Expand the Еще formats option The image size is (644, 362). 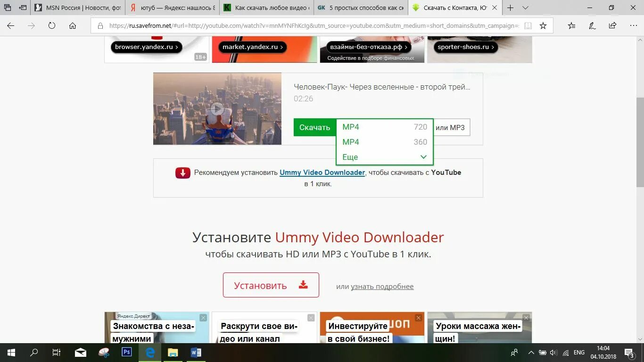point(385,157)
